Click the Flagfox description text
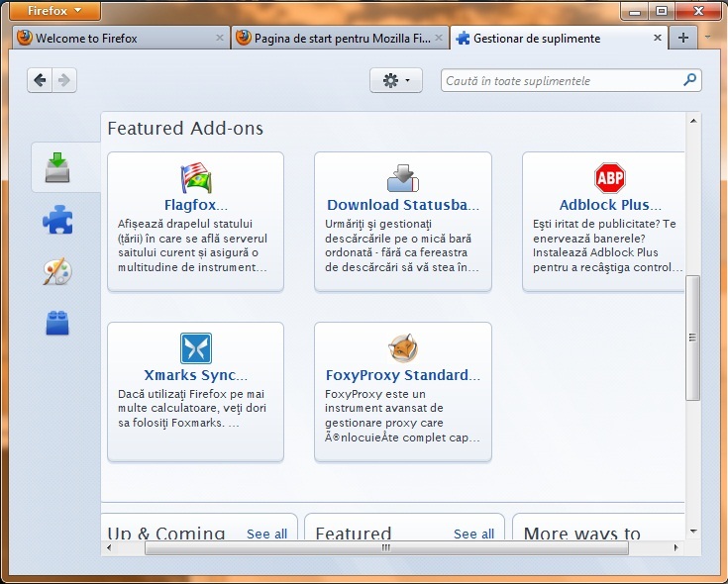728x584 pixels. pyautogui.click(x=193, y=245)
